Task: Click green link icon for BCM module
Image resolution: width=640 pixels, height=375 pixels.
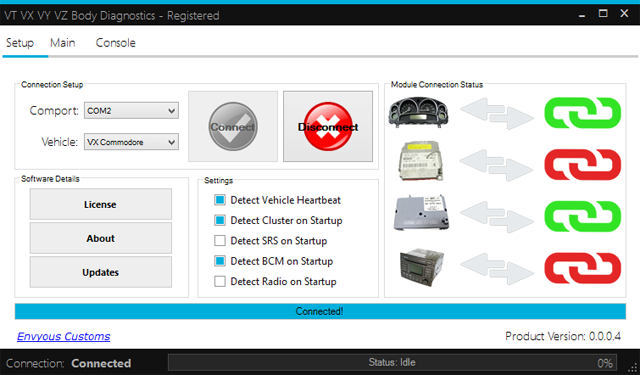Action: 582,216
